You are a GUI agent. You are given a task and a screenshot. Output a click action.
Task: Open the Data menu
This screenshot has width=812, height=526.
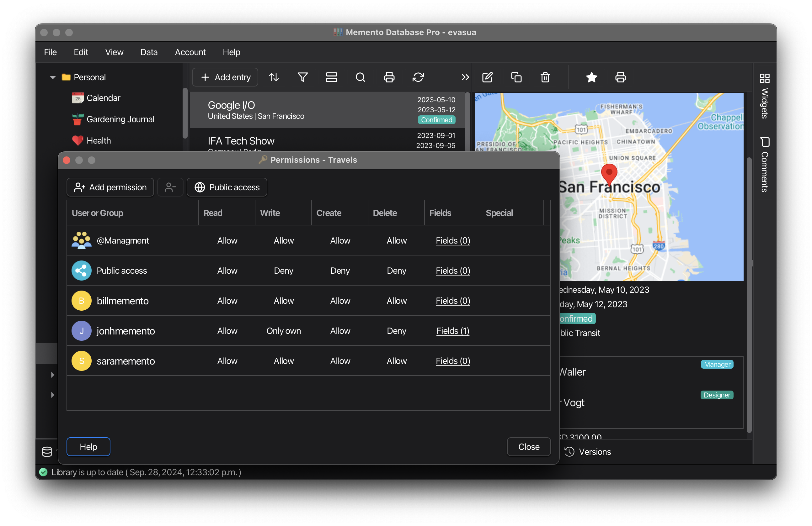coord(149,52)
